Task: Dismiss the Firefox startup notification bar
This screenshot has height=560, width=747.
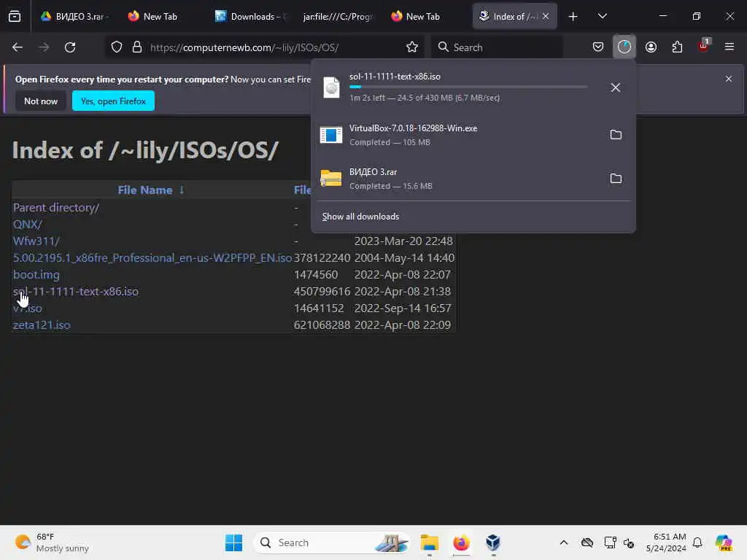Action: point(729,79)
